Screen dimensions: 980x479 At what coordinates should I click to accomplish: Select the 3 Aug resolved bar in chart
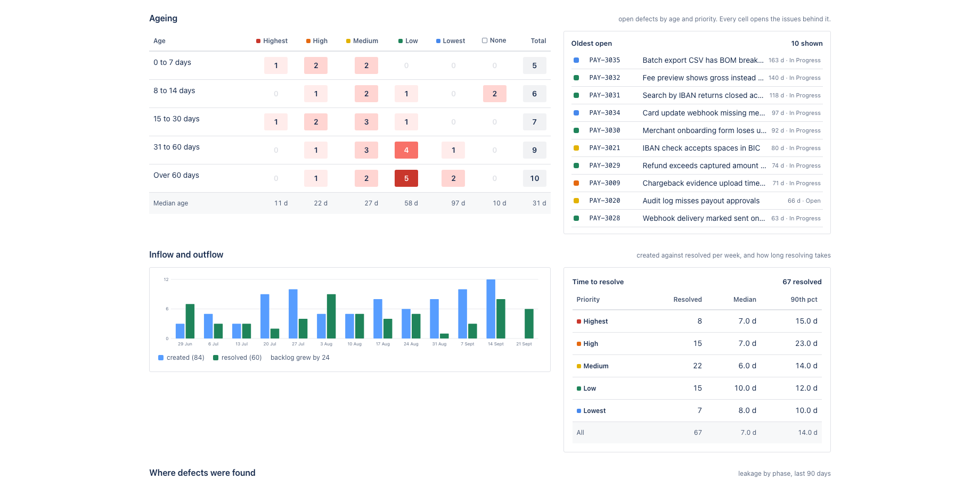tap(331, 316)
